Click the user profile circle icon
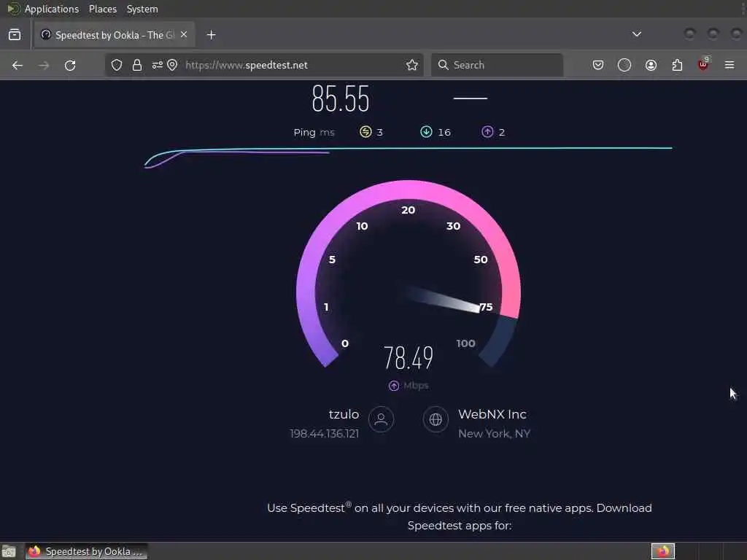 (381, 419)
